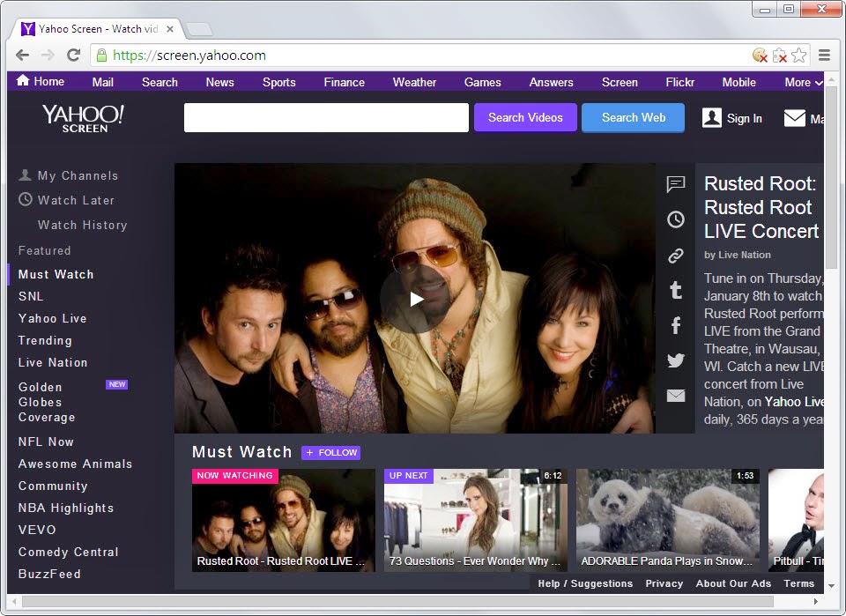Open the Chrome hamburger menu

[x=824, y=55]
